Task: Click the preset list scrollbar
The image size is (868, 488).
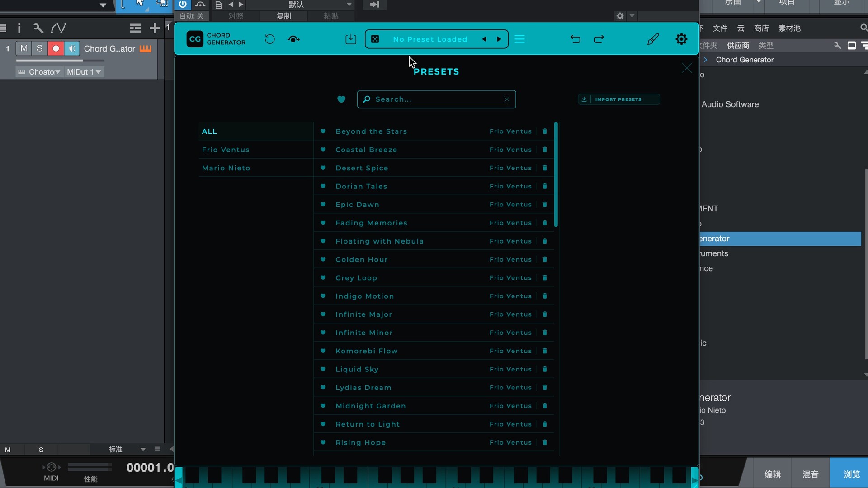Action: click(x=556, y=174)
